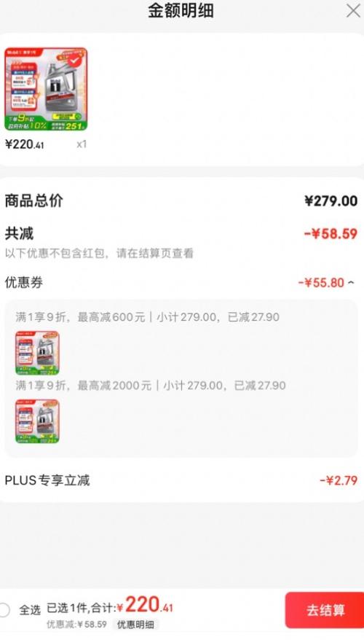Open the large Mobil 1 product thumbnail

click(x=46, y=89)
